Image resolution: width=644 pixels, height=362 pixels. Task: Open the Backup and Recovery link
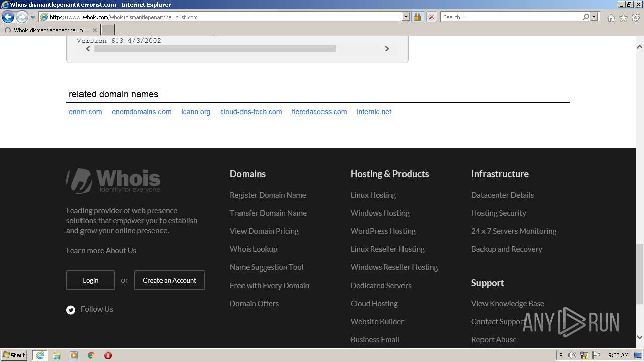click(507, 249)
